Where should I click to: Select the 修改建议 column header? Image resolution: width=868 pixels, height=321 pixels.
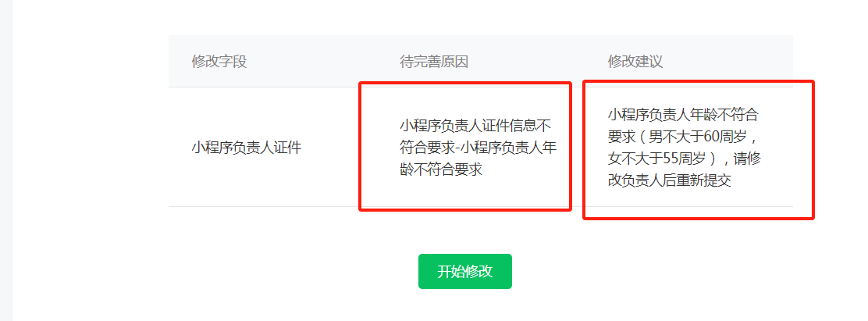pos(635,62)
